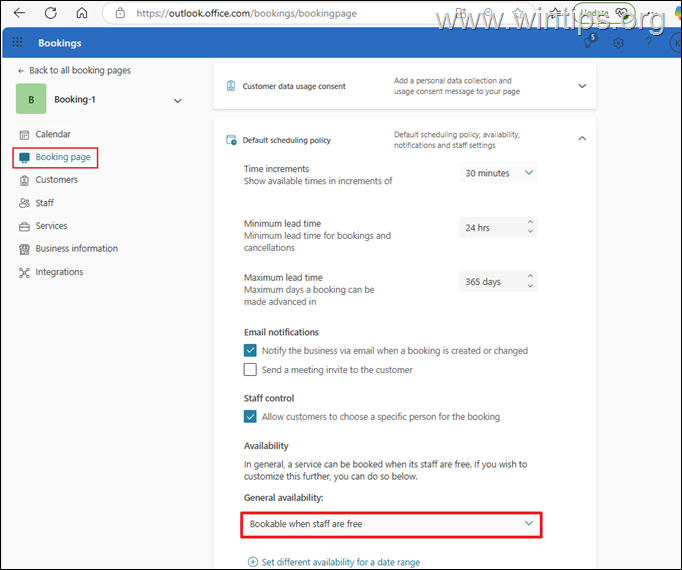Expand Customer data usage consent section

pos(582,86)
